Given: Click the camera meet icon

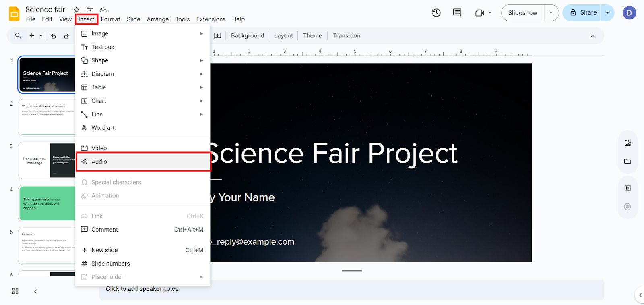Looking at the screenshot, I should pyautogui.click(x=479, y=13).
